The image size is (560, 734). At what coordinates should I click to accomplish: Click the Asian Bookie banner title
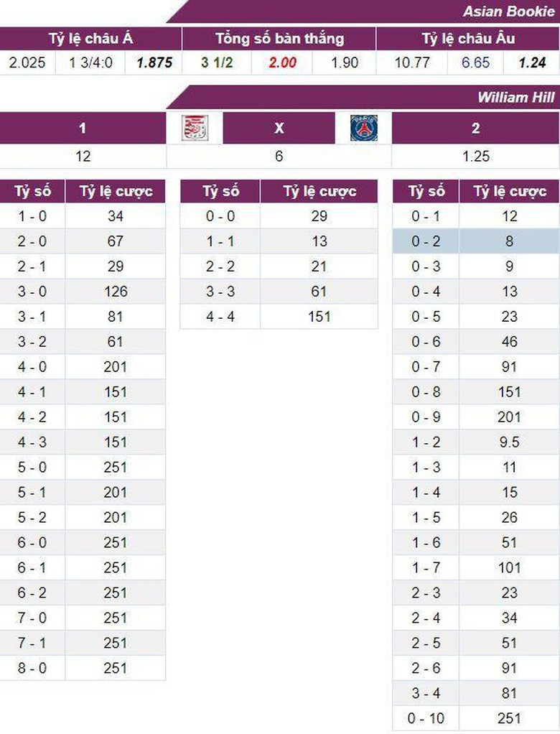(508, 11)
